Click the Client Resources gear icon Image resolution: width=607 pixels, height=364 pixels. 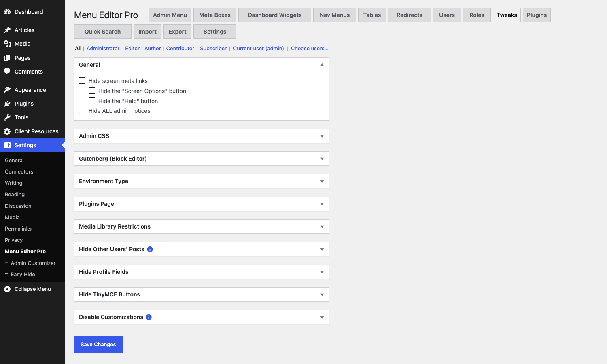point(7,131)
